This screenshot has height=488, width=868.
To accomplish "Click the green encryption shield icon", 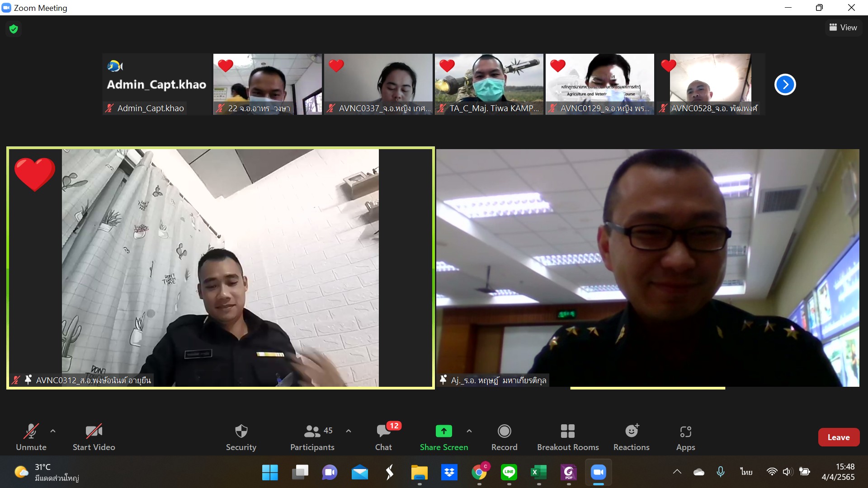I will click(x=14, y=29).
